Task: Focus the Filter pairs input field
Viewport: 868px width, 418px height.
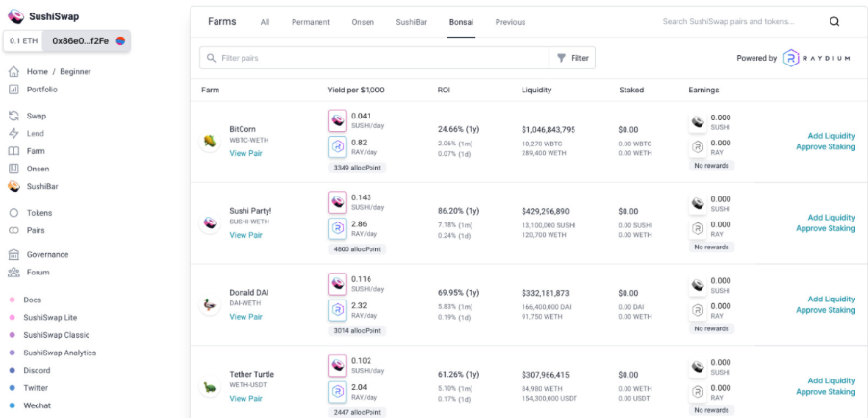Action: pos(374,58)
